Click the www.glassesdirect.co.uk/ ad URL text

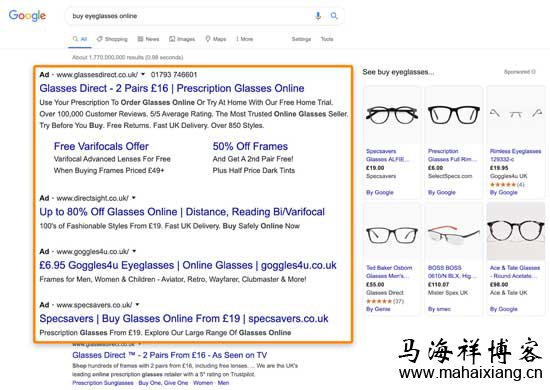[x=97, y=74]
